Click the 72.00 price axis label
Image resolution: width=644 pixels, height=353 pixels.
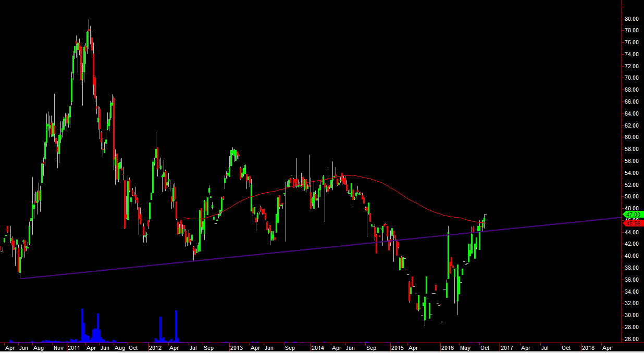pyautogui.click(x=631, y=66)
